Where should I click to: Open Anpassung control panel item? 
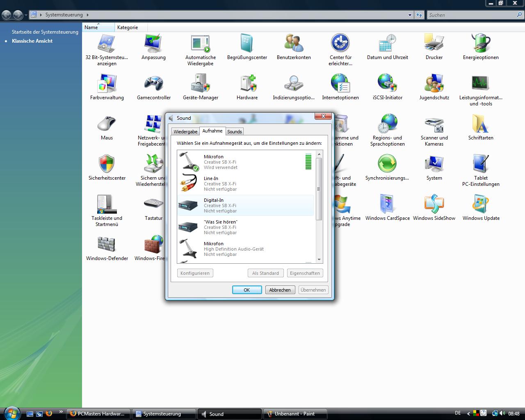153,43
